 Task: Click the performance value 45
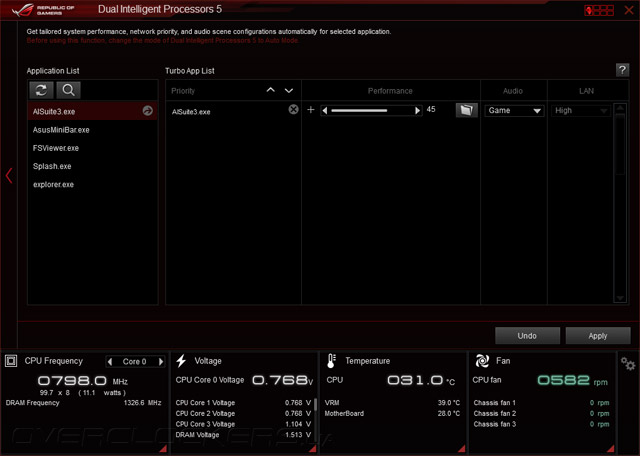[x=431, y=109]
